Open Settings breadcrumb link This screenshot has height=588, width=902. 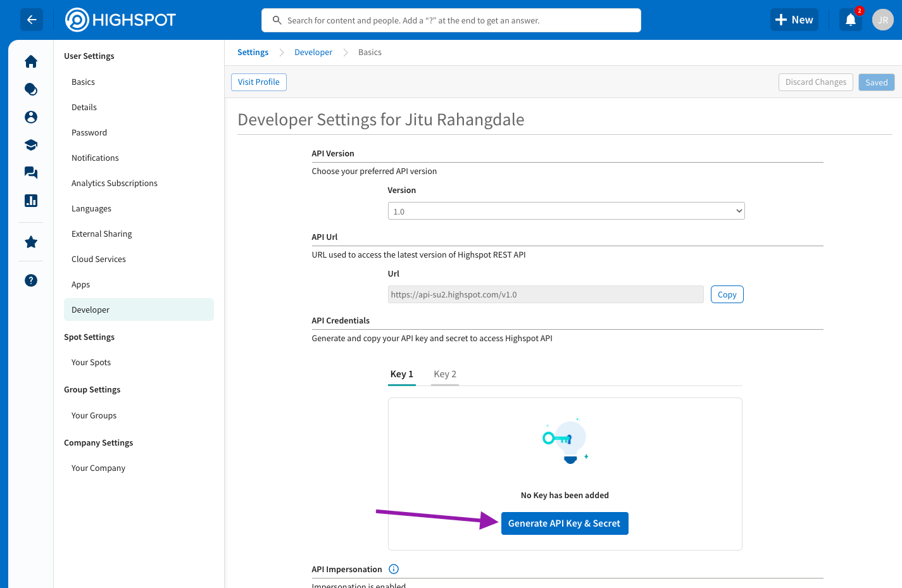click(x=253, y=53)
